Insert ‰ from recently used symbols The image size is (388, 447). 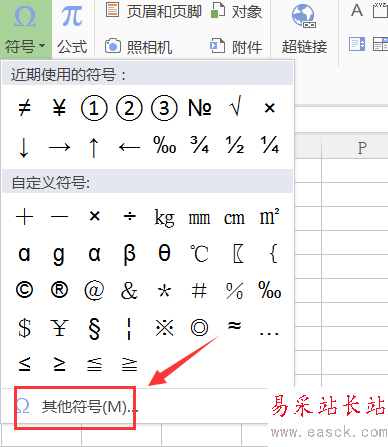click(165, 145)
